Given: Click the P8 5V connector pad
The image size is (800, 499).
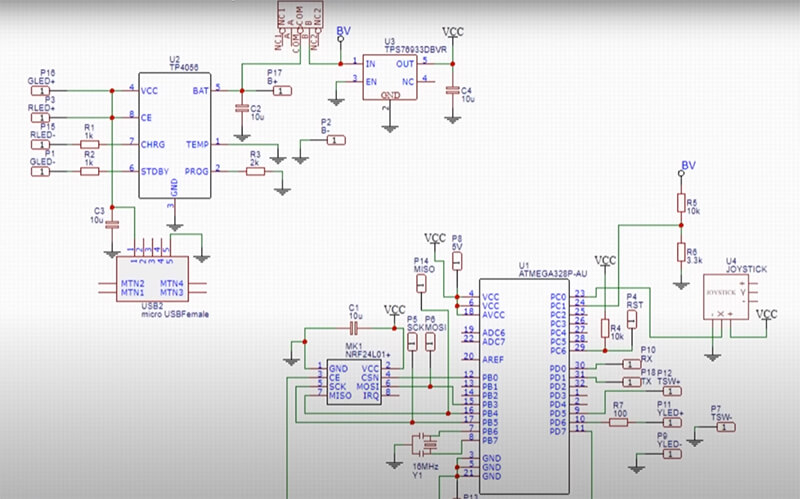Looking at the screenshot, I should [x=457, y=261].
